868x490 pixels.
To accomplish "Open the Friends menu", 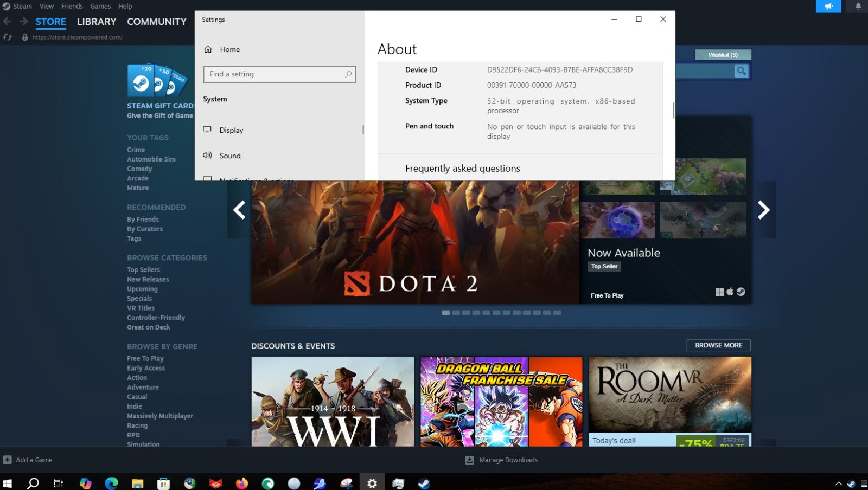I will [72, 6].
